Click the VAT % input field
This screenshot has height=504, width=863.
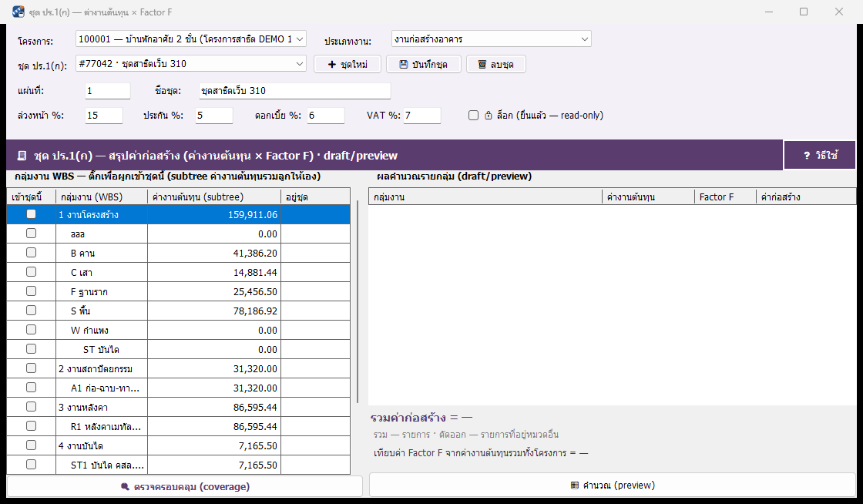(422, 116)
